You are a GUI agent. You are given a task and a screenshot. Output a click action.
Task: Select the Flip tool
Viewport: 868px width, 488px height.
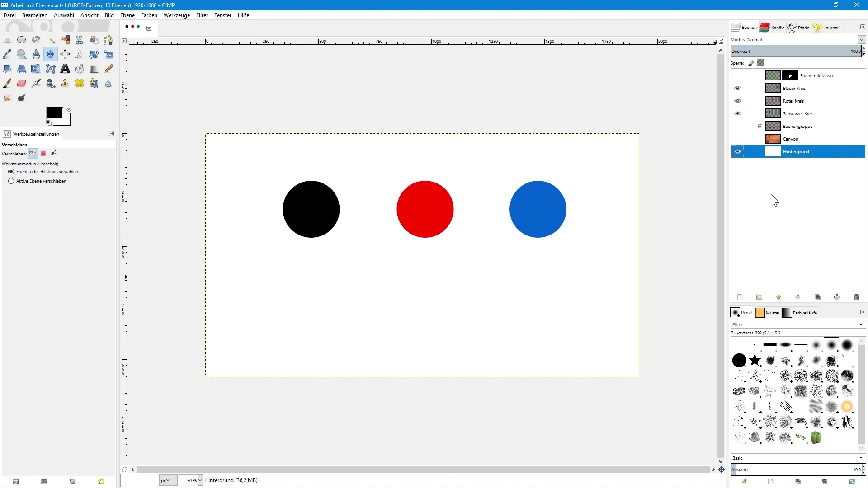point(36,69)
